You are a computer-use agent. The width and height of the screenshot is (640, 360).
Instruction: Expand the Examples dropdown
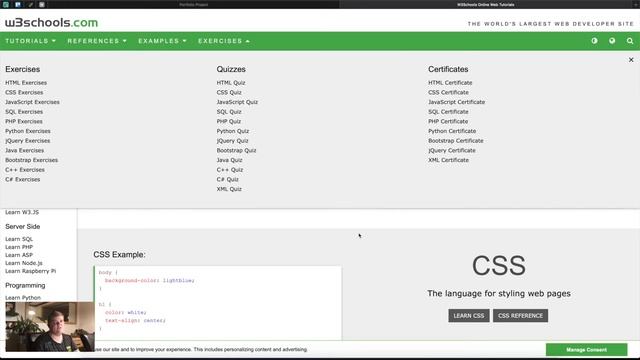(x=162, y=41)
